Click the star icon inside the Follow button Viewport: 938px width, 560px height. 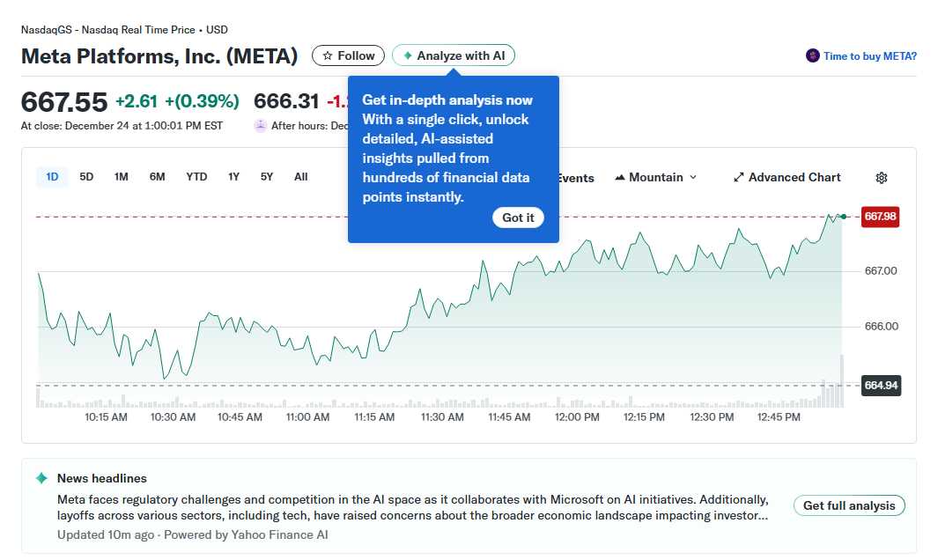pos(327,55)
